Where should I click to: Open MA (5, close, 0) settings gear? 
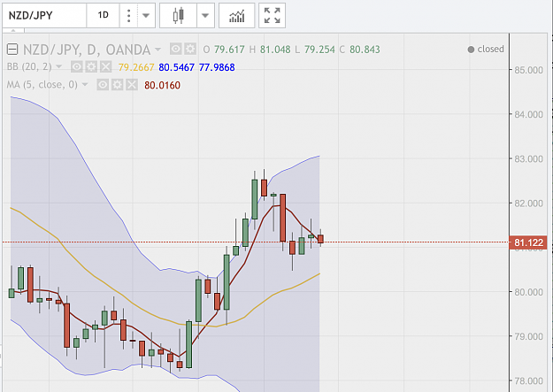117,85
